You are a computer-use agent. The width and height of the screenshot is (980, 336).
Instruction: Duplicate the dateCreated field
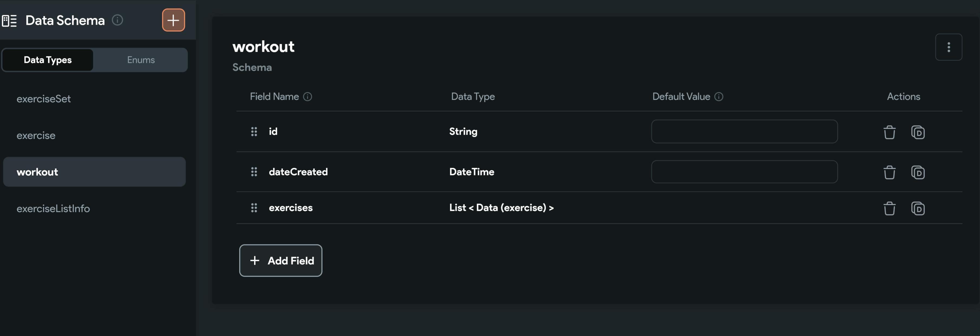pyautogui.click(x=917, y=172)
